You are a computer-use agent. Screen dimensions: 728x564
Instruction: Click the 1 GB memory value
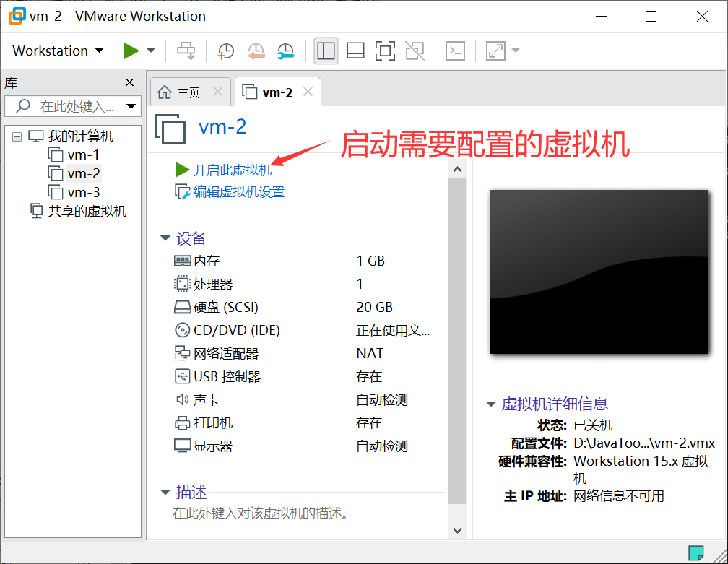(x=370, y=261)
